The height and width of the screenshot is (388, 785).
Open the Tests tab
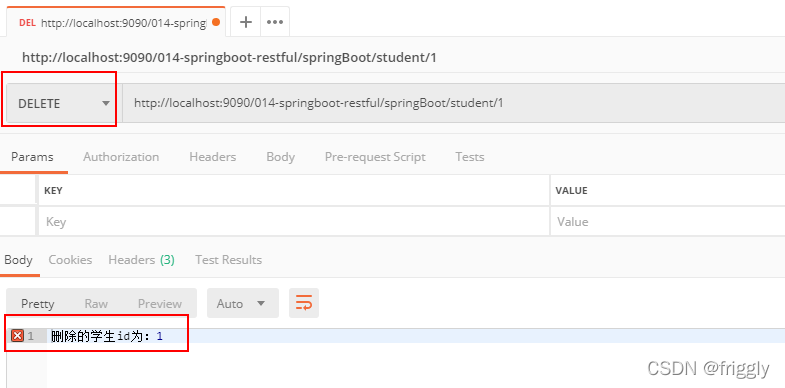coord(470,157)
